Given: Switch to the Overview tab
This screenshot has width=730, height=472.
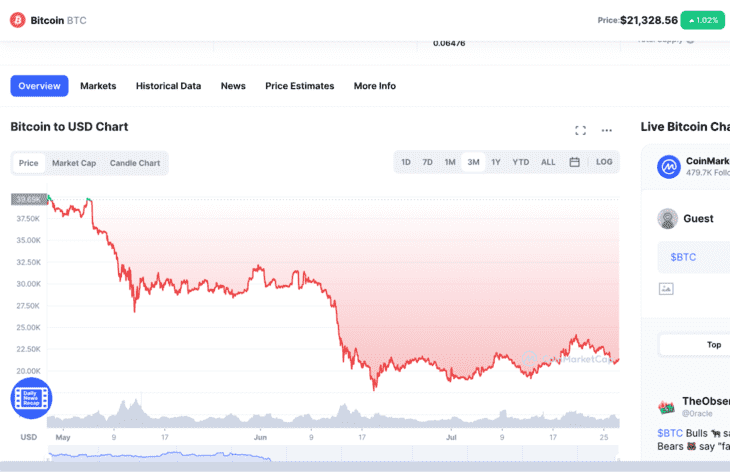Looking at the screenshot, I should (x=40, y=86).
